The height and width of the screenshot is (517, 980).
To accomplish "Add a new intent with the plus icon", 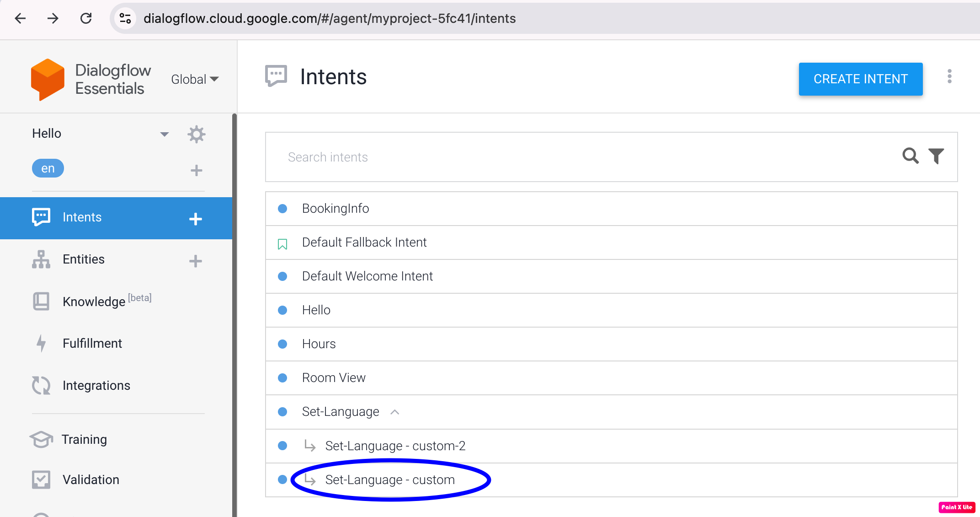I will point(195,219).
